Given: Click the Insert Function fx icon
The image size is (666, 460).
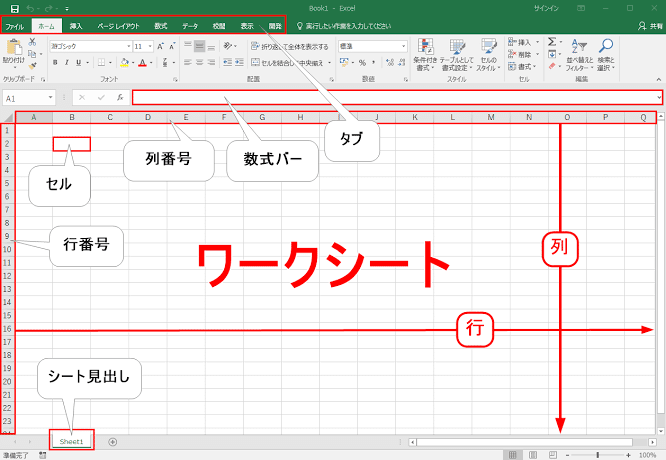Looking at the screenshot, I should (x=120, y=98).
